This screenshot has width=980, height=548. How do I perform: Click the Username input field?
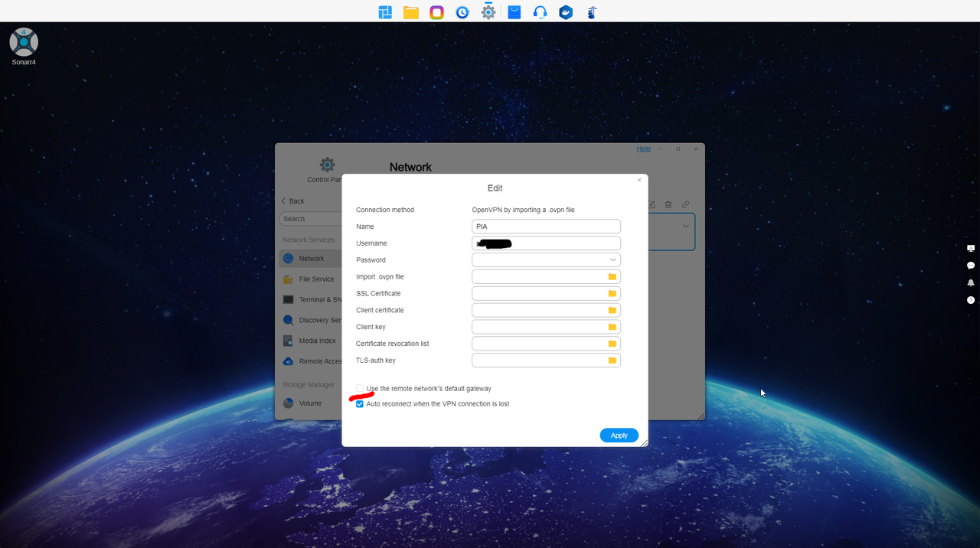pyautogui.click(x=546, y=243)
